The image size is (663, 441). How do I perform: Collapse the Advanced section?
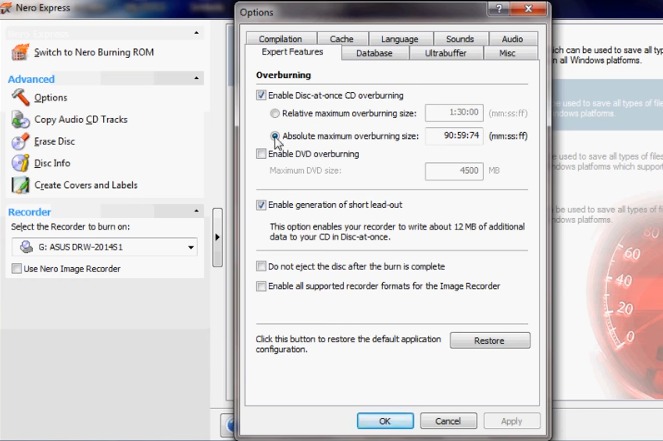[196, 78]
